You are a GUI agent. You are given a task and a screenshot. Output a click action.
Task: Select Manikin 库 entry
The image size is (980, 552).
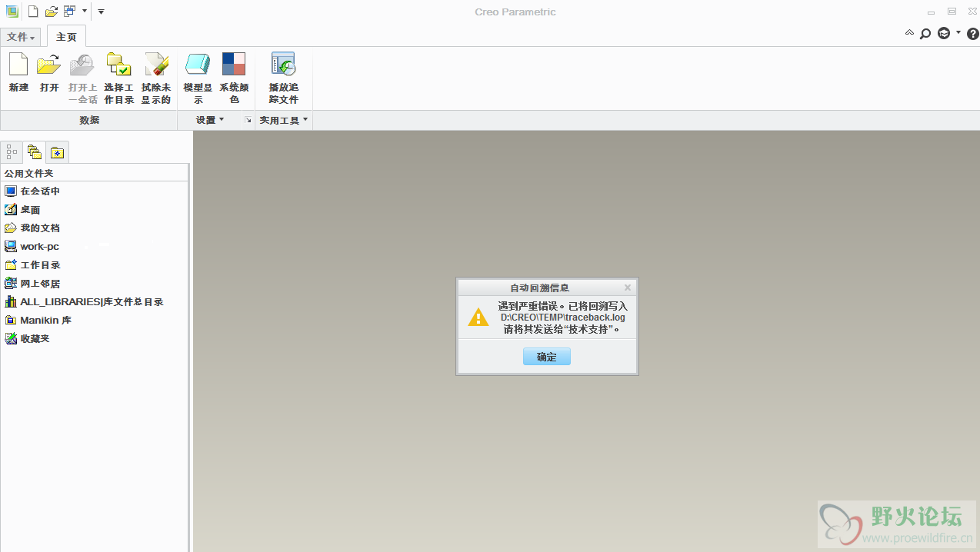38,320
